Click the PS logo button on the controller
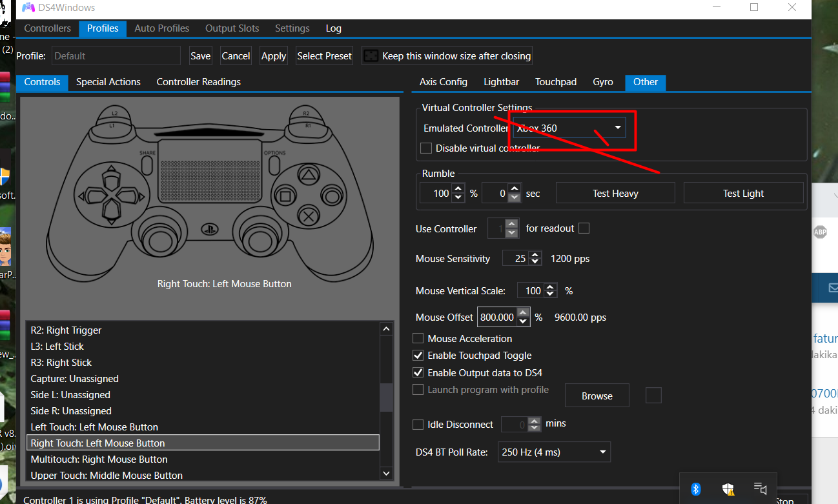 (210, 228)
